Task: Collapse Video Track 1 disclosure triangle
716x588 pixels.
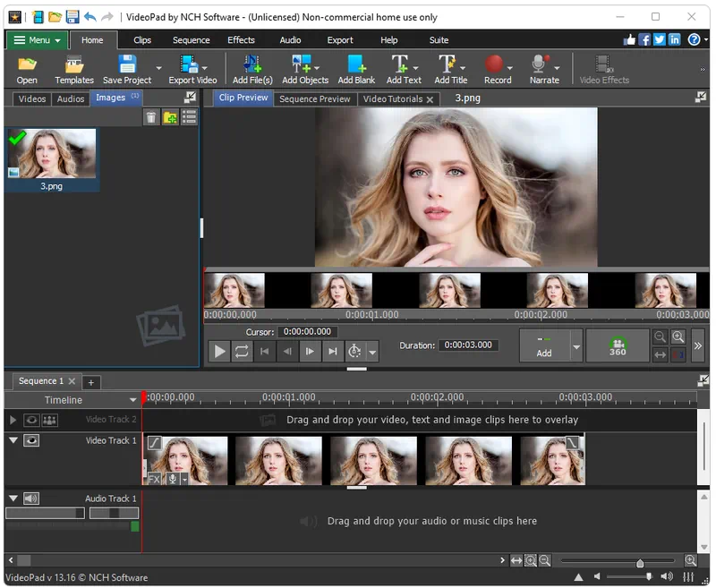Action: click(13, 440)
